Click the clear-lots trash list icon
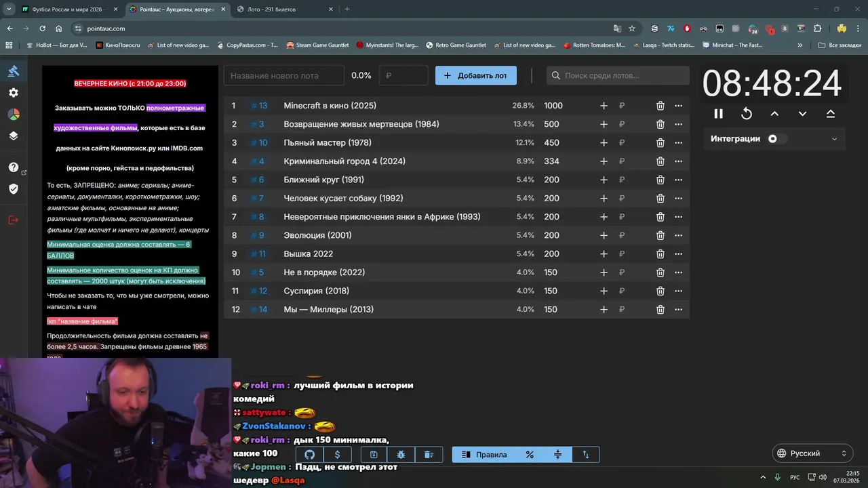 429,455
